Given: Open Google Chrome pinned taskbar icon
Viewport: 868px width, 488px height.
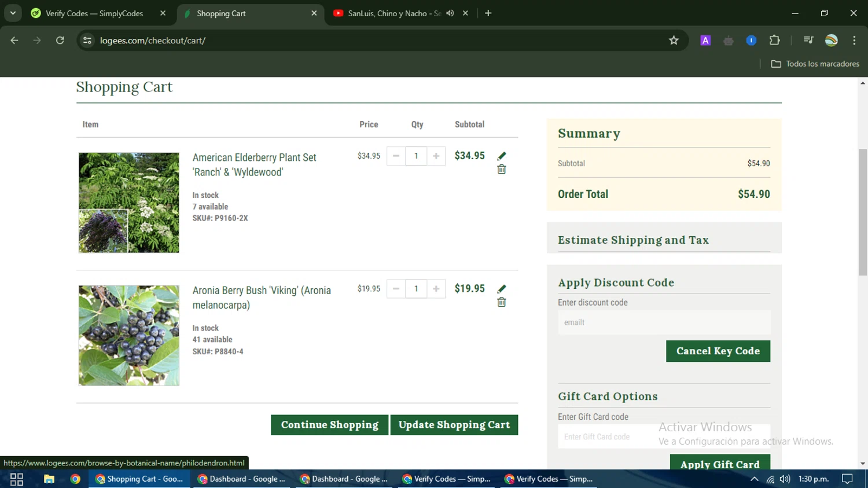Looking at the screenshot, I should pos(75,479).
